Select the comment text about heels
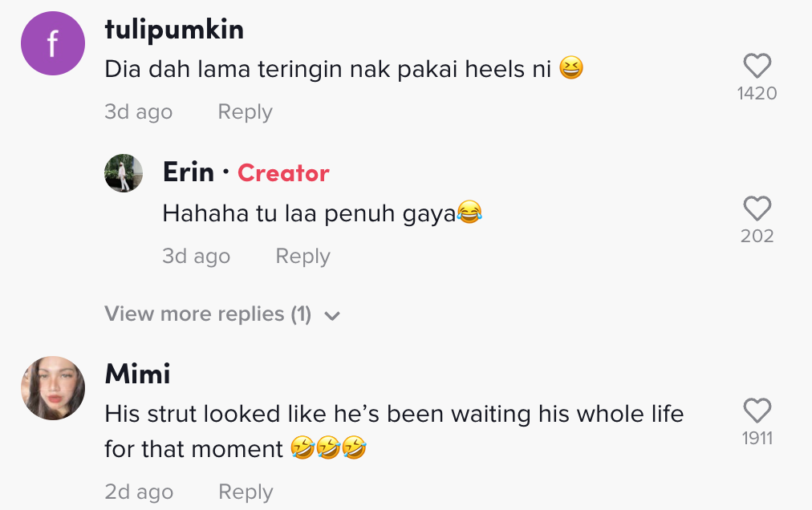Image resolution: width=812 pixels, height=510 pixels. tap(327, 70)
